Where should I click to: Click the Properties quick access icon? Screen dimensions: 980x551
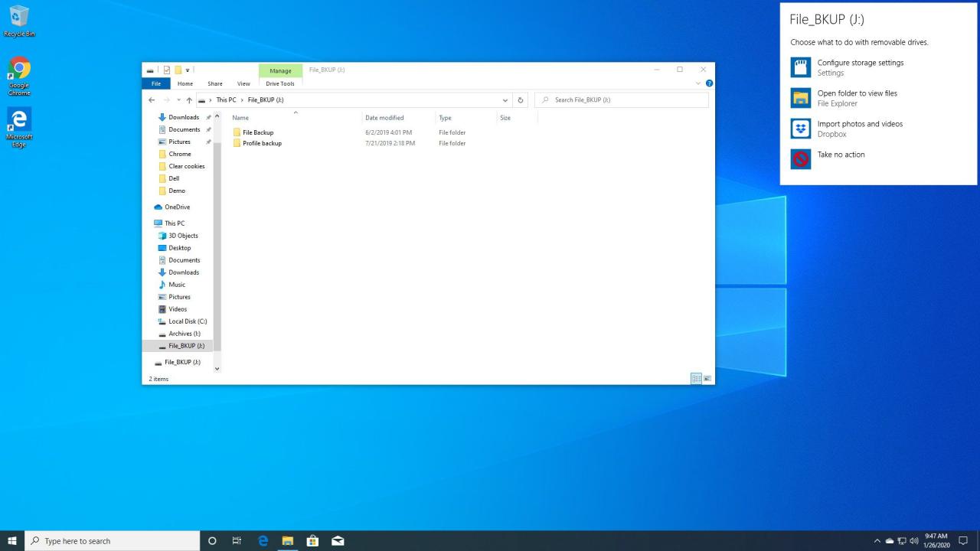click(x=167, y=70)
